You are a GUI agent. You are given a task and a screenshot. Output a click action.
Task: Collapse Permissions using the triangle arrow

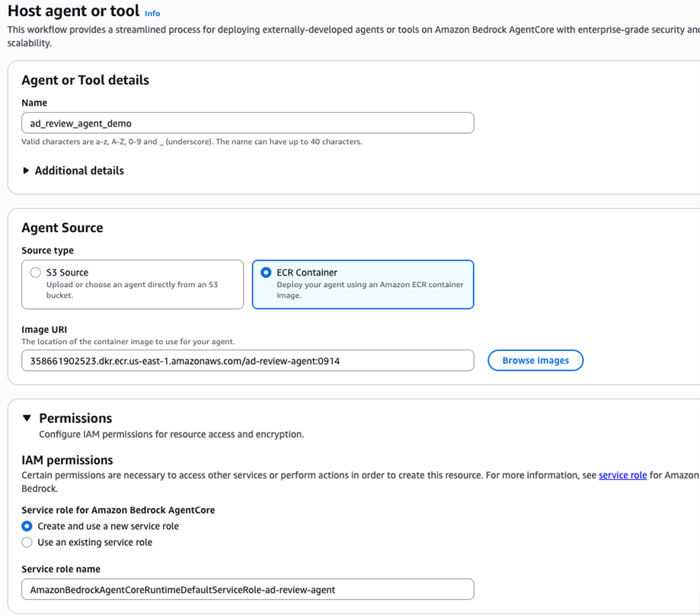coord(27,418)
